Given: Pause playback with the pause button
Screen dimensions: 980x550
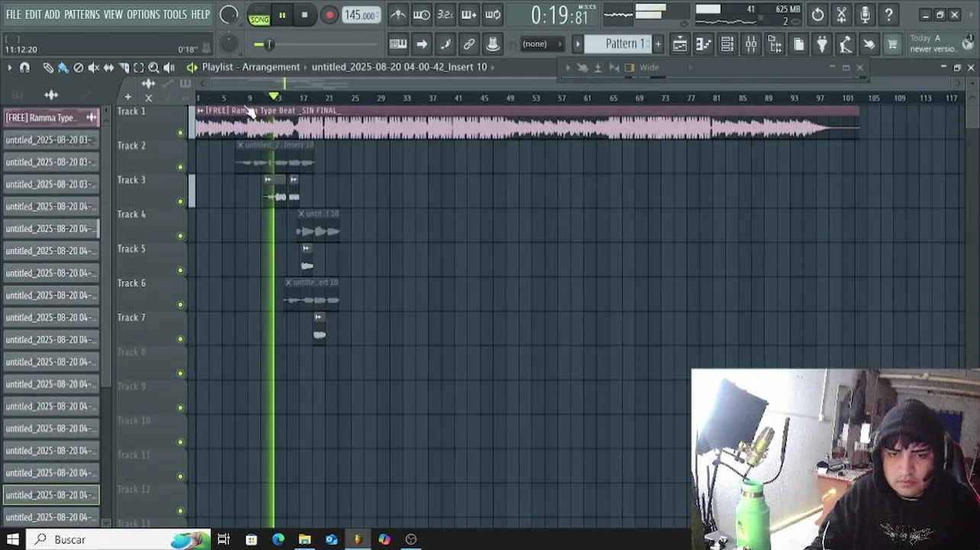Looking at the screenshot, I should (x=282, y=15).
